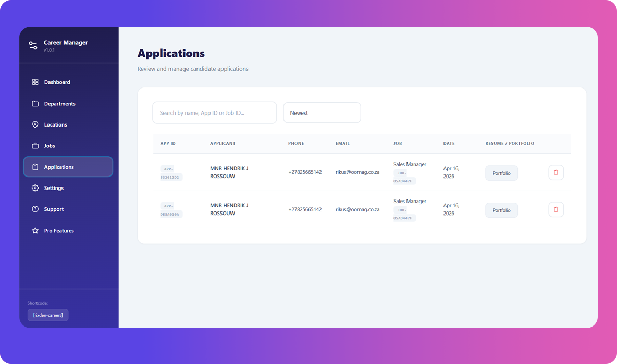
Task: Select the Applications clipboard icon
Action: (35, 167)
